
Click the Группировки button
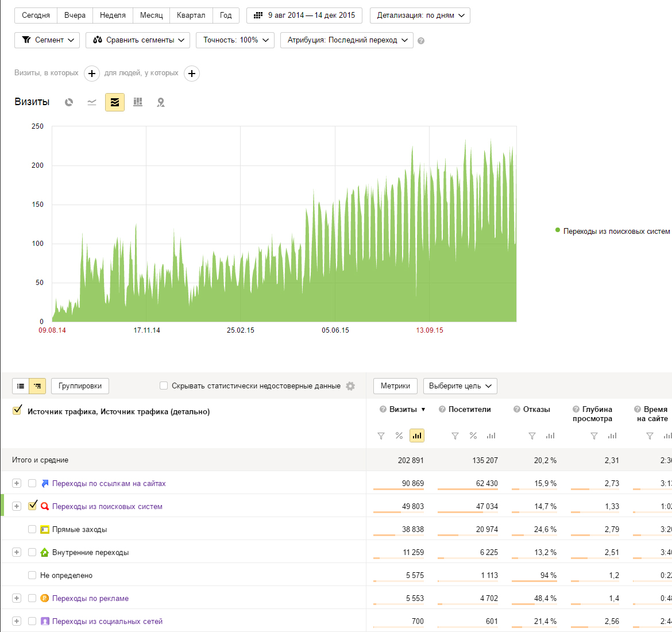pyautogui.click(x=80, y=386)
